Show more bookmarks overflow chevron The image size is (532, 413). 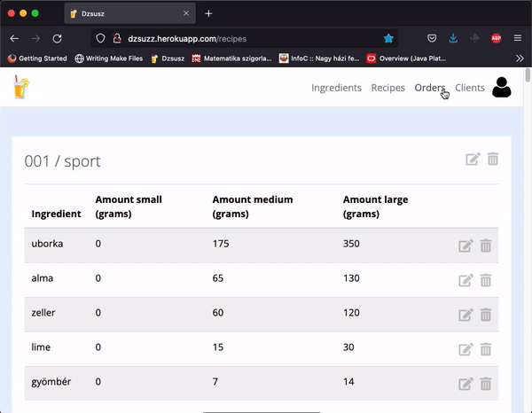pyautogui.click(x=519, y=58)
